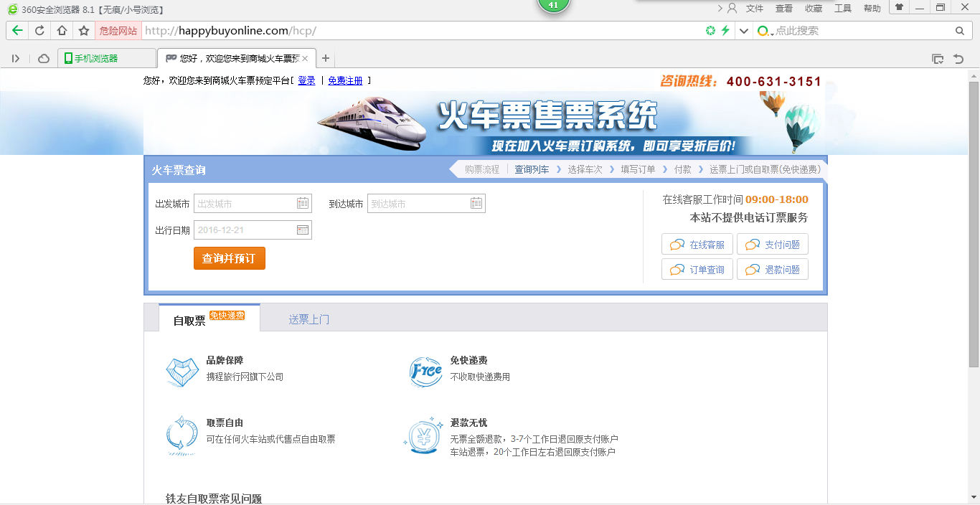Open the 工具 menu
Image resolution: width=980 pixels, height=505 pixels.
tap(843, 9)
